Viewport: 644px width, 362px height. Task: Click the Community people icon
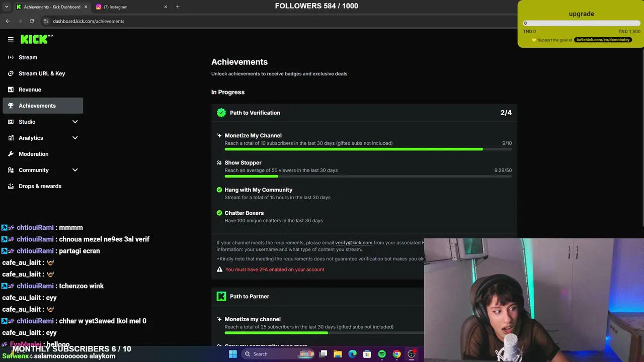[11, 170]
